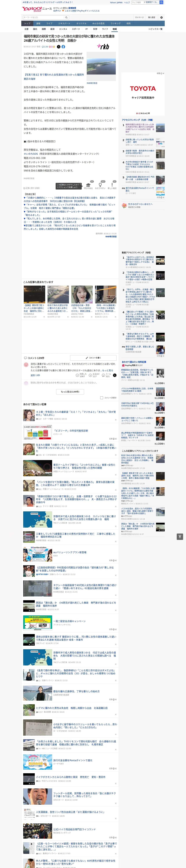Click the back-to-top arrow button

click(180, 536)
